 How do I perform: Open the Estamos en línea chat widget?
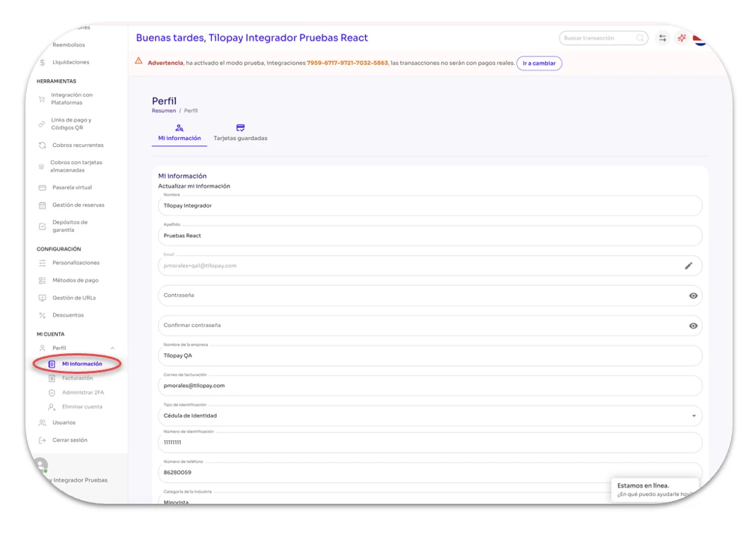click(655, 490)
